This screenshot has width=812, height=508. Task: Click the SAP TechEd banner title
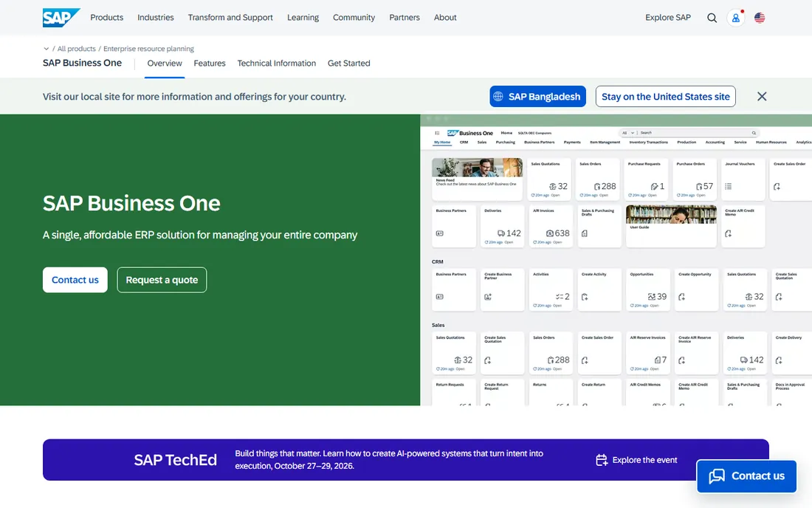click(175, 460)
